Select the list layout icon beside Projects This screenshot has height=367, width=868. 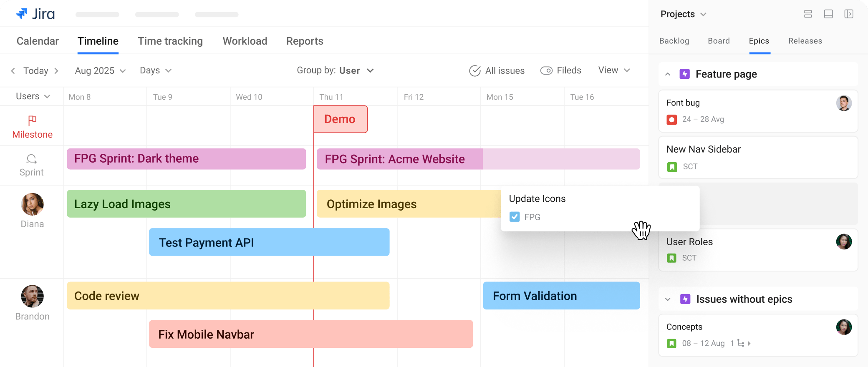click(x=808, y=14)
